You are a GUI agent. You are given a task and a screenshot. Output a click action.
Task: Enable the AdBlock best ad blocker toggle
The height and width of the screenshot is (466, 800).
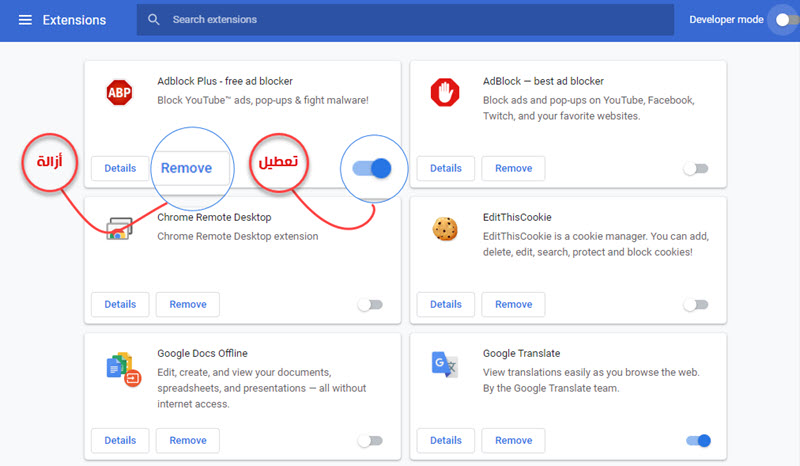tap(696, 168)
